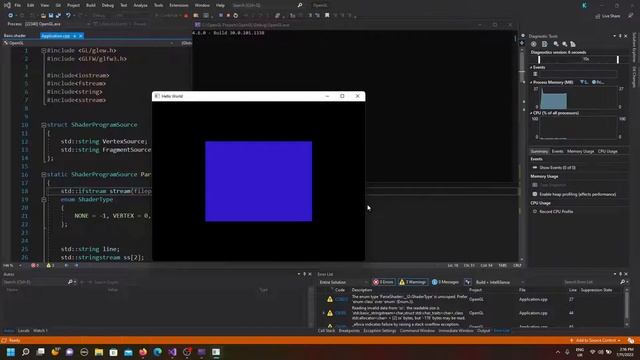Viewport: 640px width, 360px height.
Task: Open the Breakpoints tab
Action: click(x=349, y=331)
